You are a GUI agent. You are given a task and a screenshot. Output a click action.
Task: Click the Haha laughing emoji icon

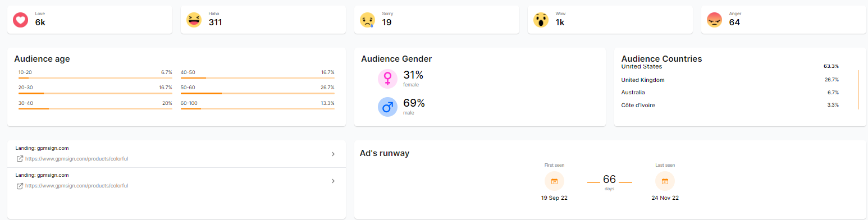point(194,20)
